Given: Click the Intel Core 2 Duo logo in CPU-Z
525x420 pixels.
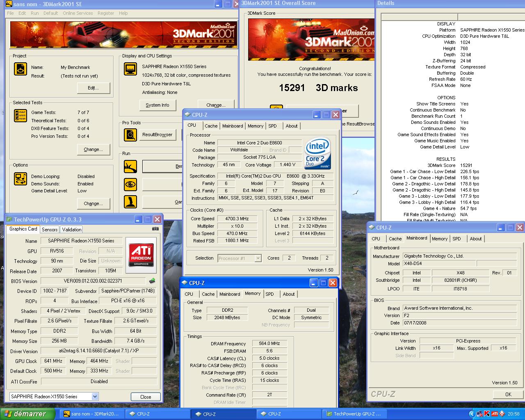Looking at the screenshot, I should 317,153.
